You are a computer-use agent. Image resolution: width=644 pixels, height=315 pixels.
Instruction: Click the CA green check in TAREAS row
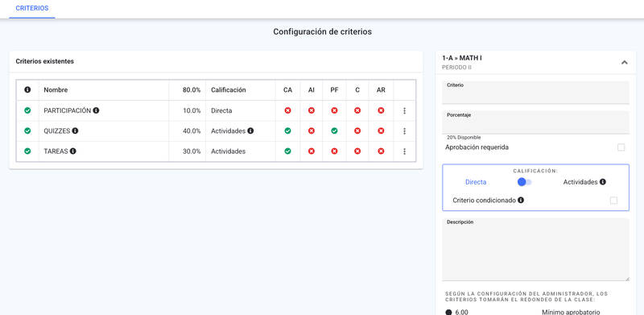click(288, 151)
